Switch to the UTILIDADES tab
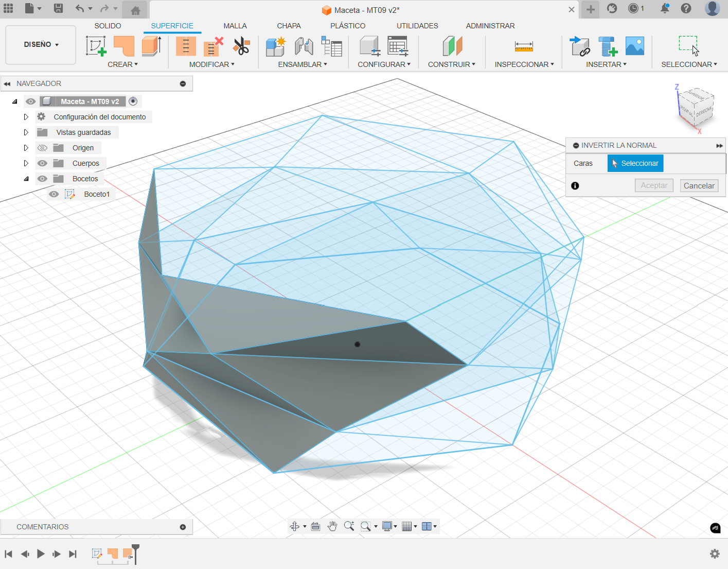The image size is (728, 569). click(x=417, y=26)
